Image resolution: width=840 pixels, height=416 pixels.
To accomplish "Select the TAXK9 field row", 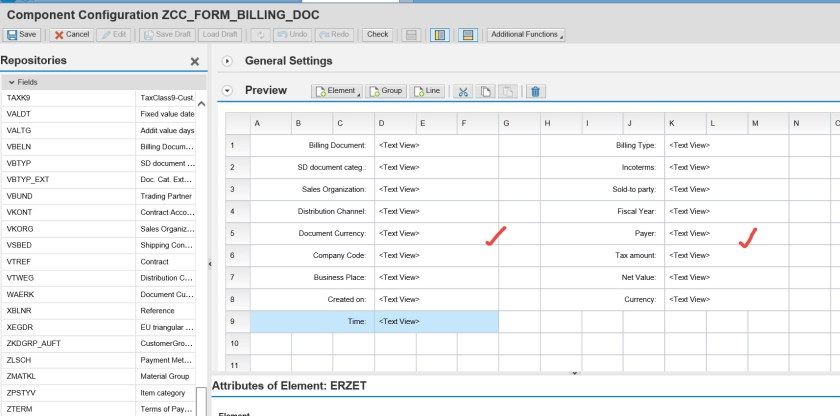I will [x=99, y=98].
